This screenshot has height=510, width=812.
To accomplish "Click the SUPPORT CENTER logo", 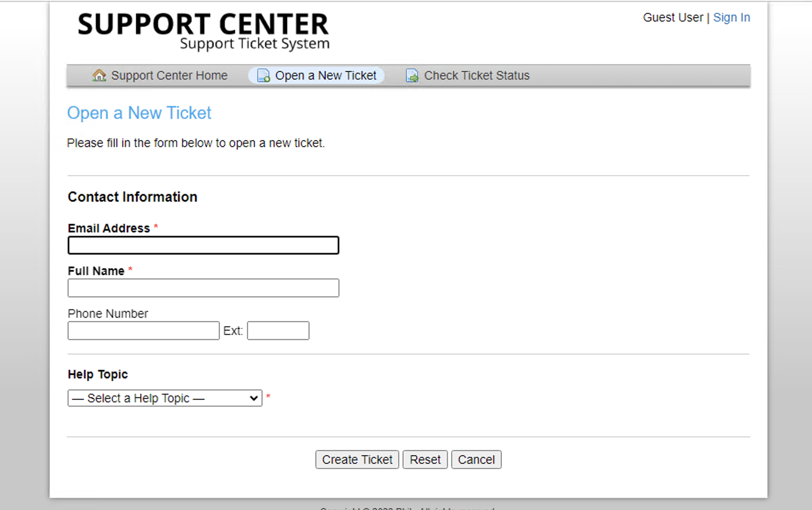I will (x=203, y=30).
